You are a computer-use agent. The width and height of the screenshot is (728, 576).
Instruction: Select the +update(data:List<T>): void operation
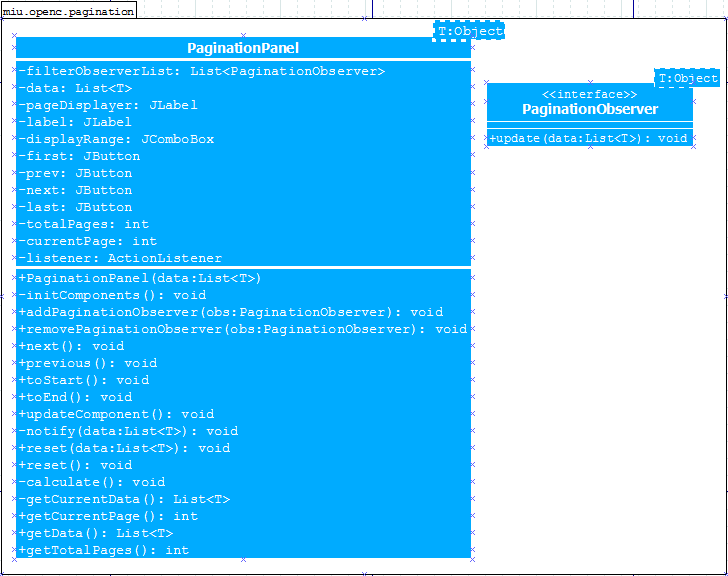(x=588, y=138)
